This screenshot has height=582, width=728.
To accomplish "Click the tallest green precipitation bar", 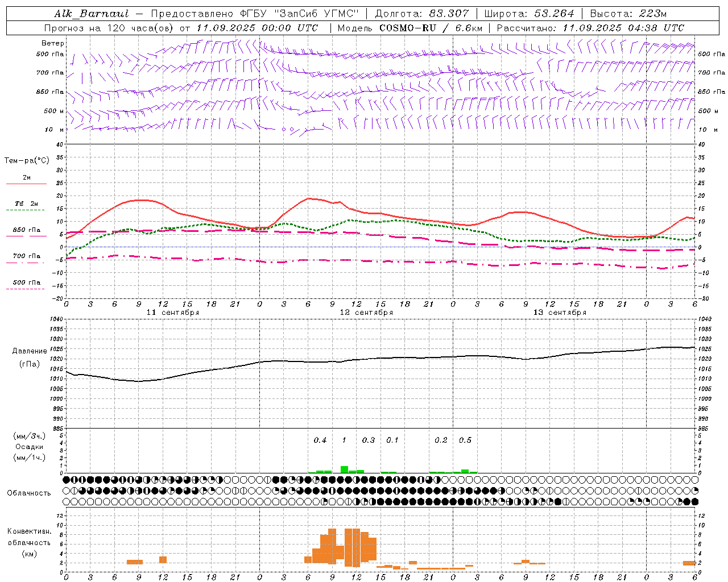I will (x=344, y=469).
